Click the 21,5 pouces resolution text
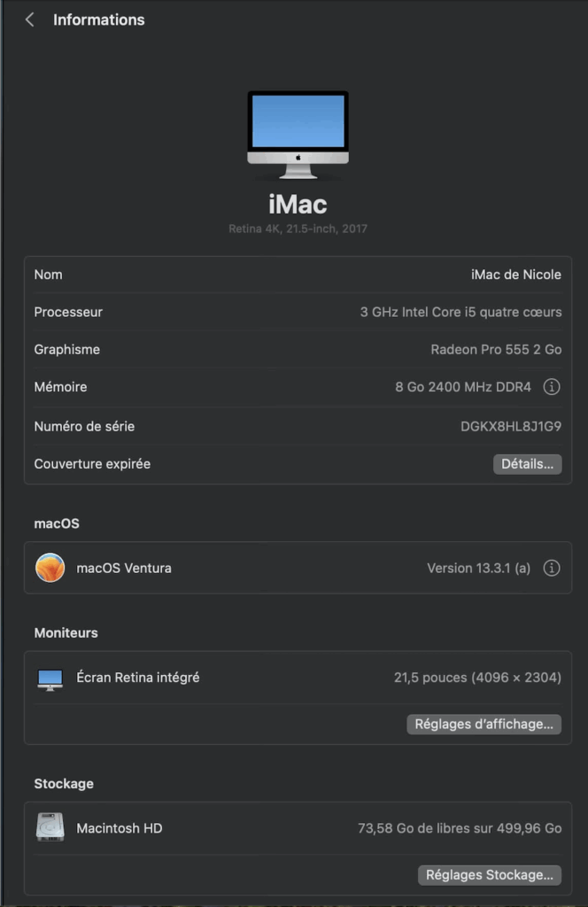 pos(477,678)
